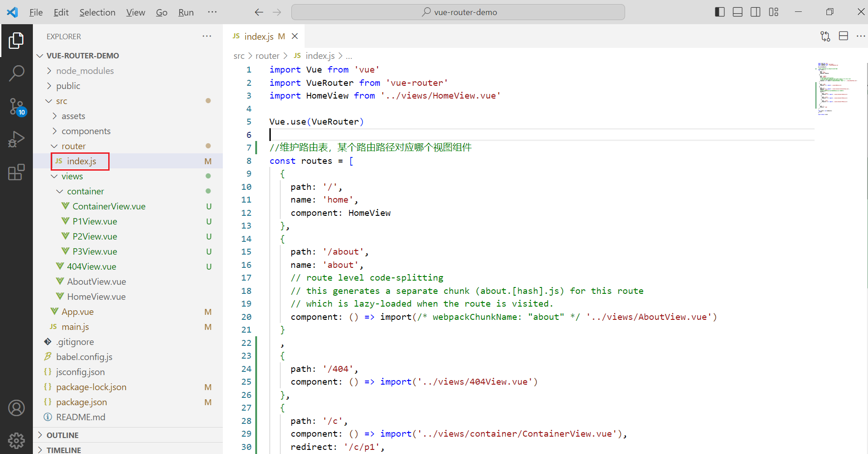Open the Search view in activity bar
The width and height of the screenshot is (868, 454).
pos(16,73)
